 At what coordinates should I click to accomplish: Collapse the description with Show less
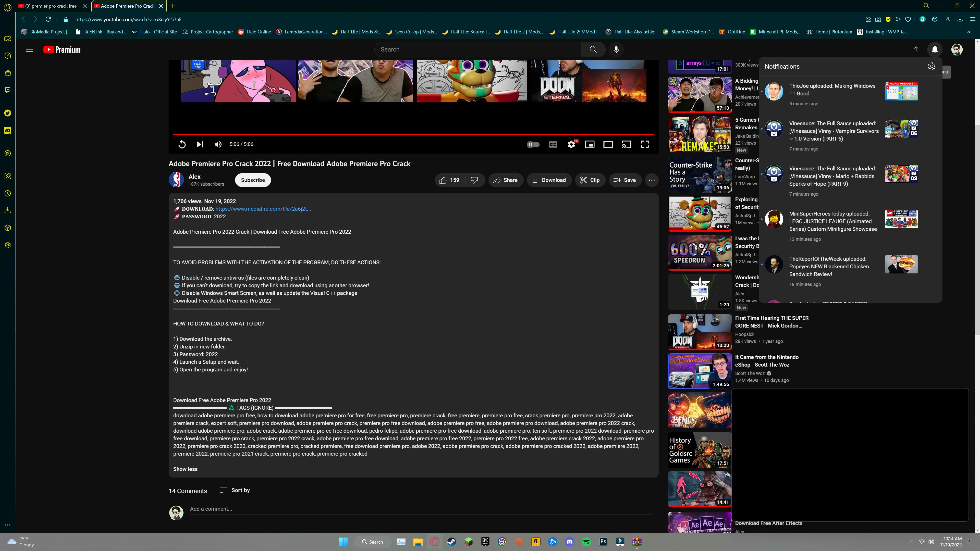click(185, 469)
